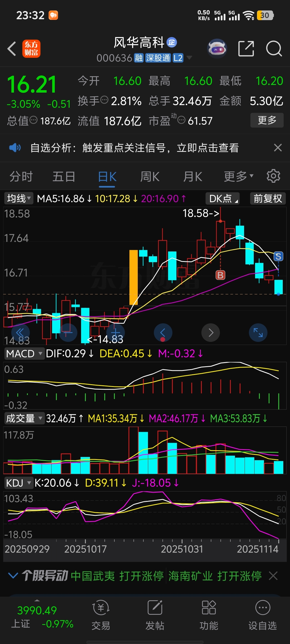Screen dimensions: 290x644
Task: Open the AI robot assistant avatar
Action: point(217,49)
